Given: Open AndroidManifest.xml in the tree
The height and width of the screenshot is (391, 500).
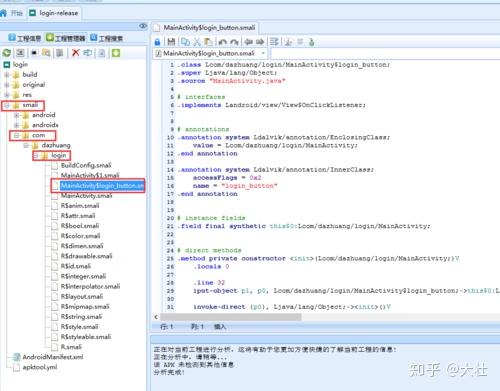Looking at the screenshot, I should pyautogui.click(x=53, y=357).
